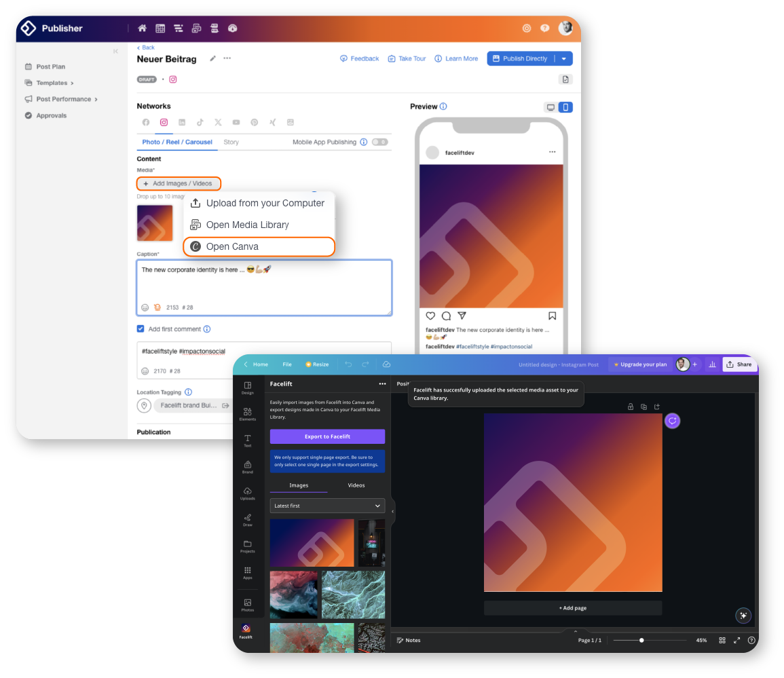Open the Uploads panel in Canva
This screenshot has width=784, height=678.
tap(248, 494)
